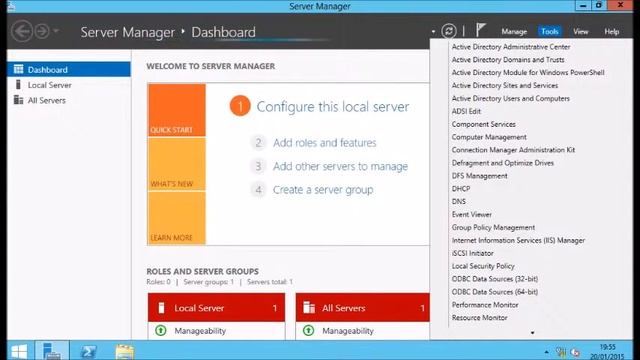Image resolution: width=640 pixels, height=360 pixels.
Task: Open DNS from Tools menu
Action: click(x=458, y=202)
